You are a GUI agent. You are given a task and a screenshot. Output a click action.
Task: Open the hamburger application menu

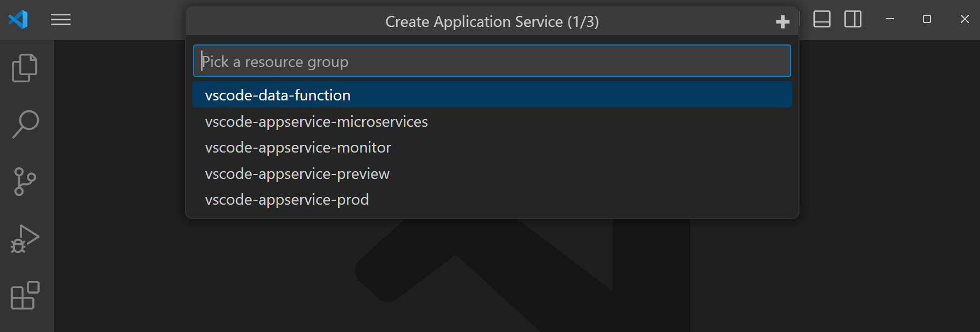[61, 20]
